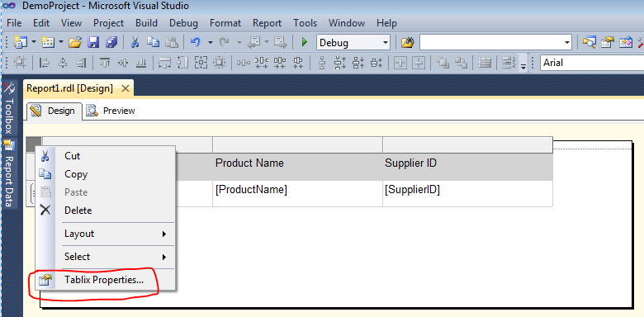644x317 pixels.
Task: Open the Arial font name dropdown
Action: 592,63
